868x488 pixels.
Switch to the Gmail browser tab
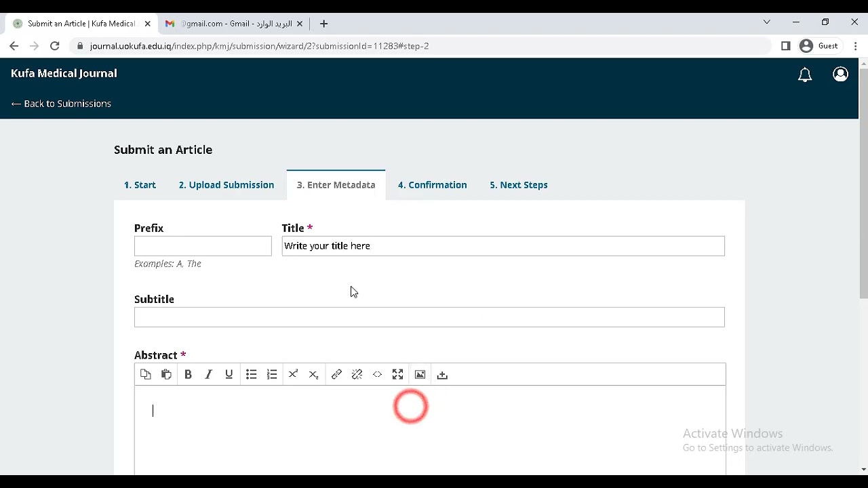[x=234, y=24]
